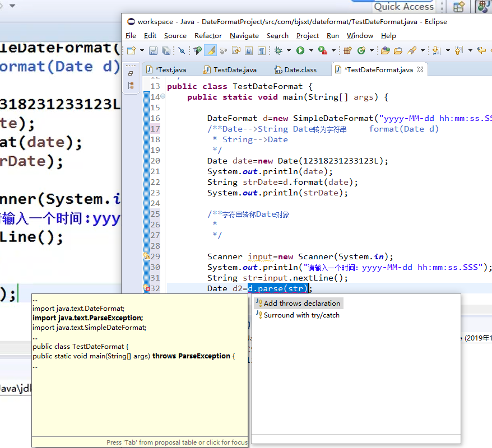492x448 pixels.
Task: Open the Project menu
Action: (x=308, y=36)
